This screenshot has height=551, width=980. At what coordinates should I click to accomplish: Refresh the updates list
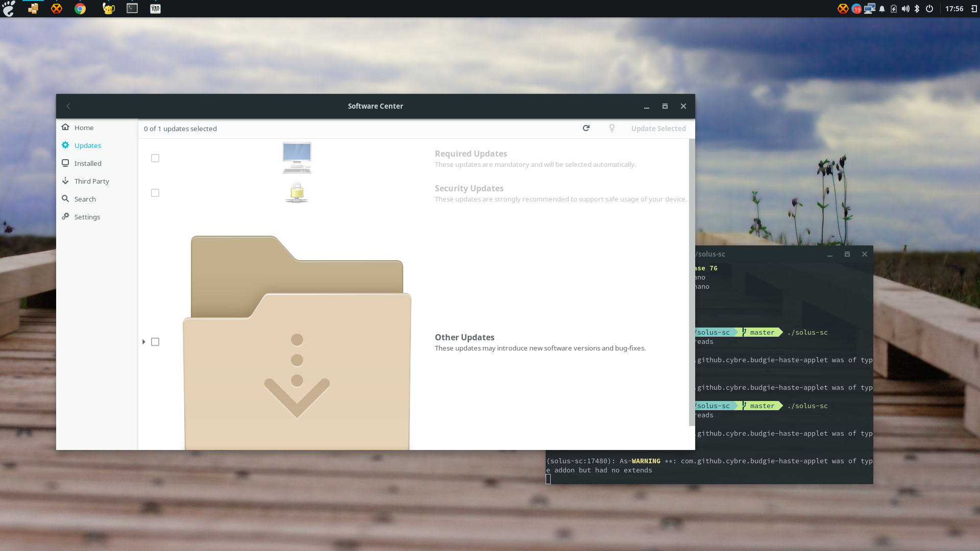tap(586, 128)
